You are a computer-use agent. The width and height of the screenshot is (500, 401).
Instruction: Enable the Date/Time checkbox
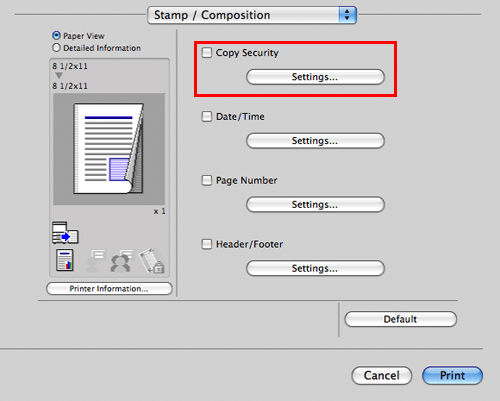click(x=207, y=116)
